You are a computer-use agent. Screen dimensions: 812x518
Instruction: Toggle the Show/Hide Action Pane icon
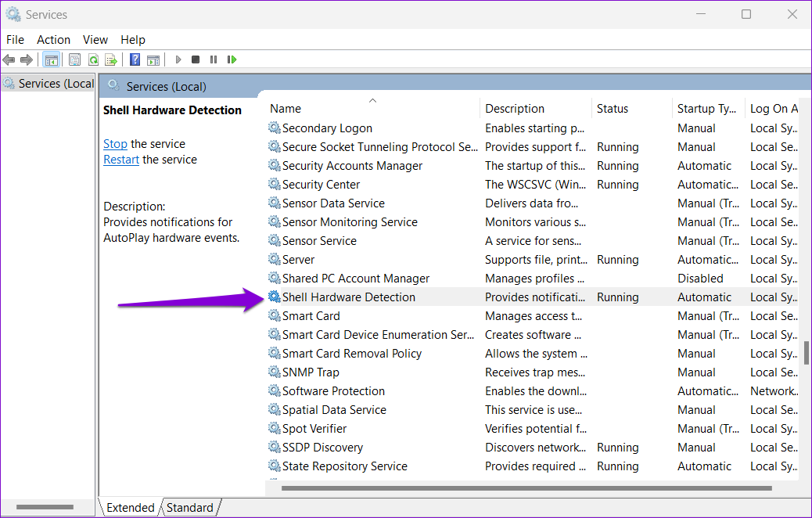pos(153,60)
